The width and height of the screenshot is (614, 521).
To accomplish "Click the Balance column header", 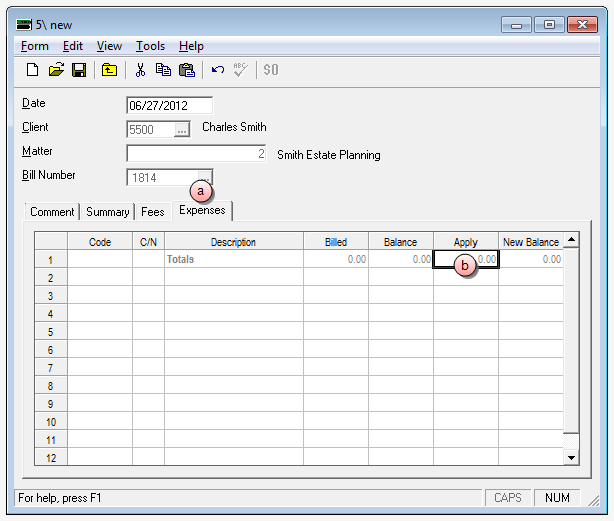I will click(x=401, y=242).
